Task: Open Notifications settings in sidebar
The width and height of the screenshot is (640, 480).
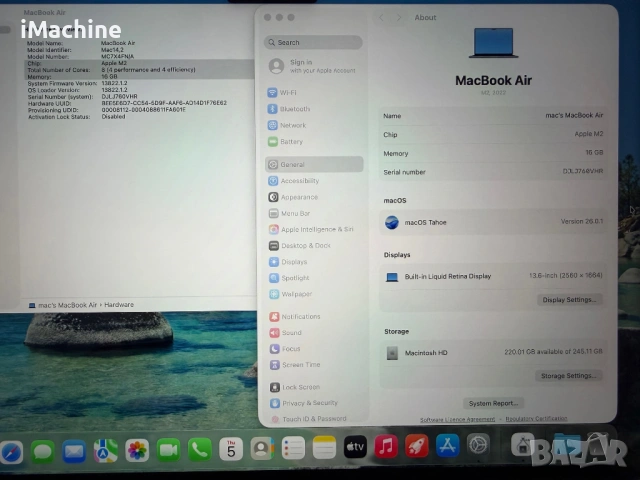Action: [313, 316]
